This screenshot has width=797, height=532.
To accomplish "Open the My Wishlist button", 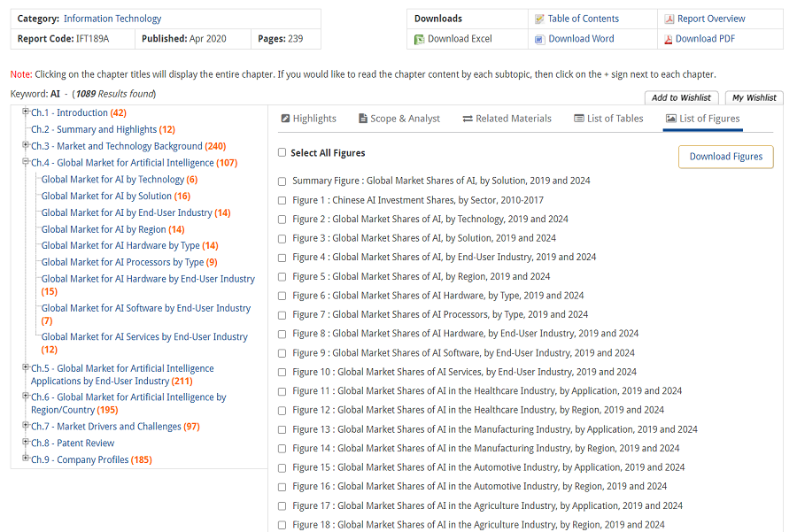I will tap(754, 98).
